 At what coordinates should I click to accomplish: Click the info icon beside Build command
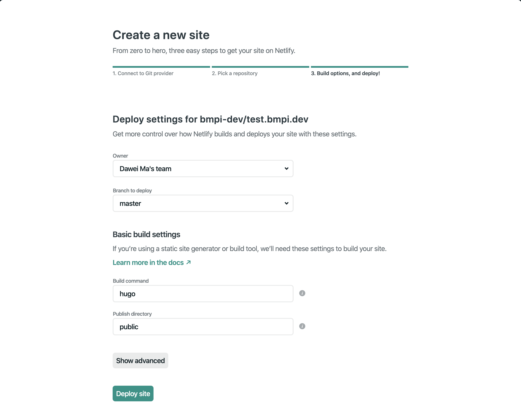coord(302,293)
